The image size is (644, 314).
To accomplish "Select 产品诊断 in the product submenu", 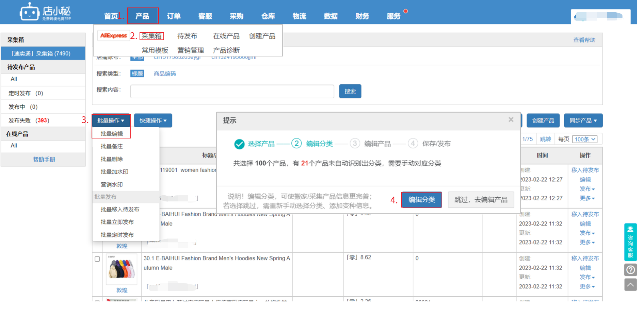I will (226, 50).
